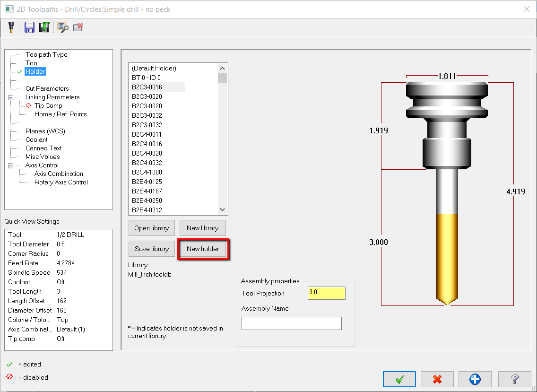Screen dimensions: 537x392
Task: Open the Cut Parameters page
Action: pyautogui.click(x=47, y=89)
